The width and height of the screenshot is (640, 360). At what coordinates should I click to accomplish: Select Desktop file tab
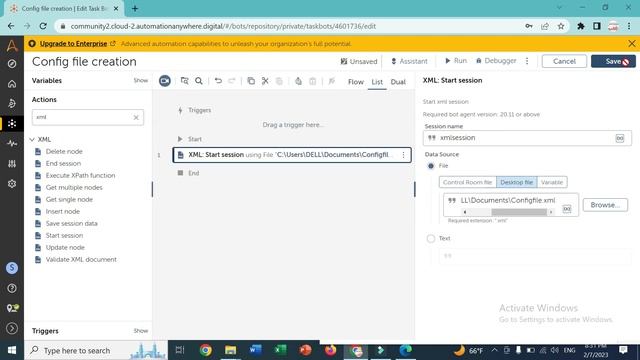(516, 182)
